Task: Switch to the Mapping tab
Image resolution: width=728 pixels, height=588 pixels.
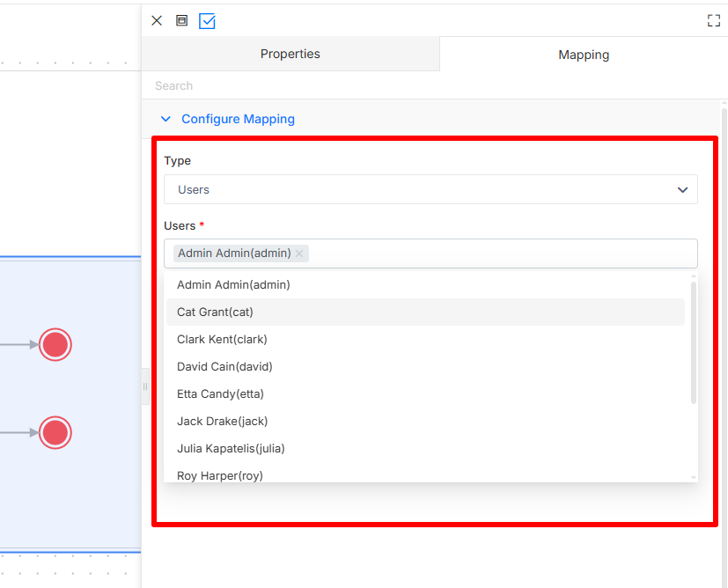Action: (583, 55)
